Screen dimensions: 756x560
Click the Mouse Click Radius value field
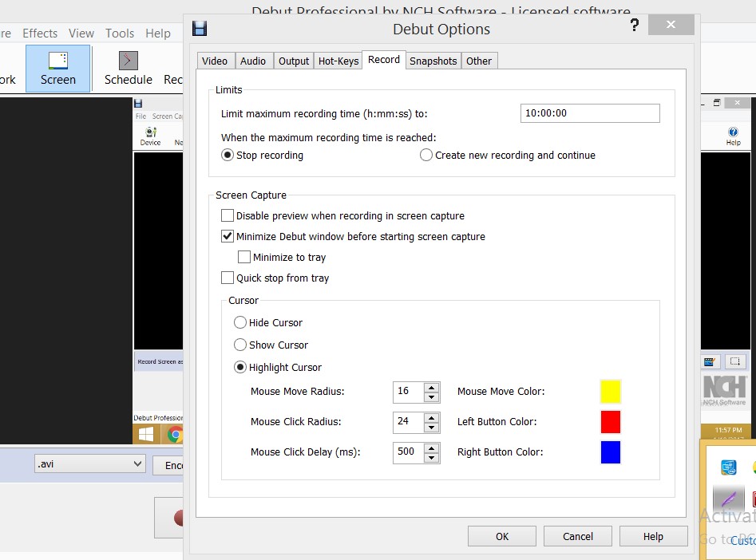pos(409,422)
